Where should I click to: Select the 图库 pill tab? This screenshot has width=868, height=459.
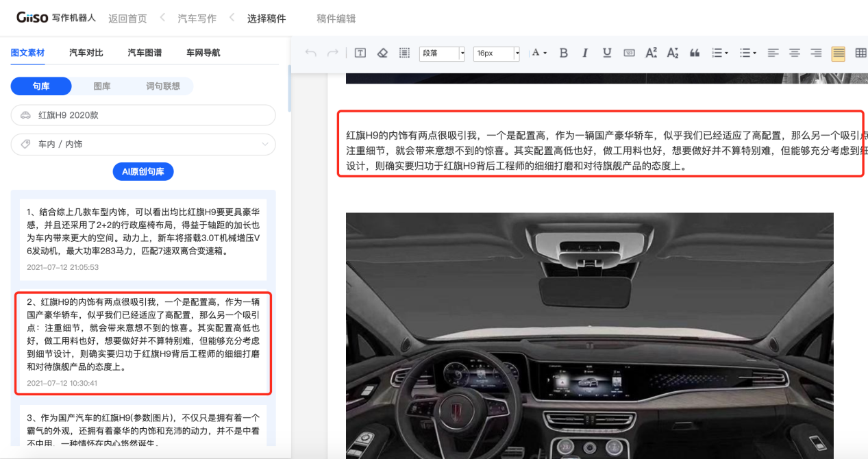pos(102,86)
